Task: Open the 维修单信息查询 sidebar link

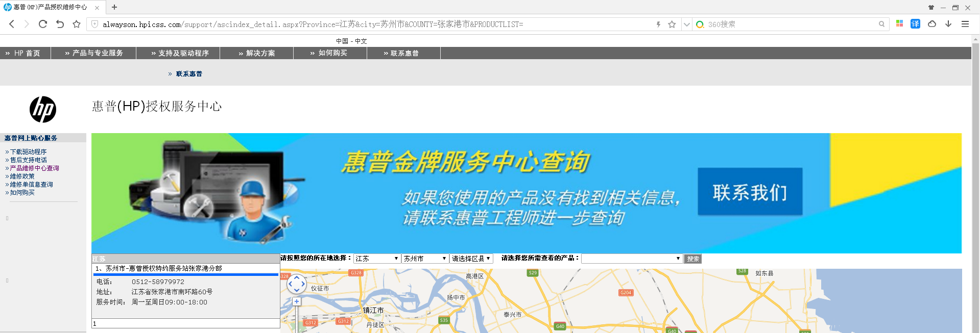Action: point(31,185)
